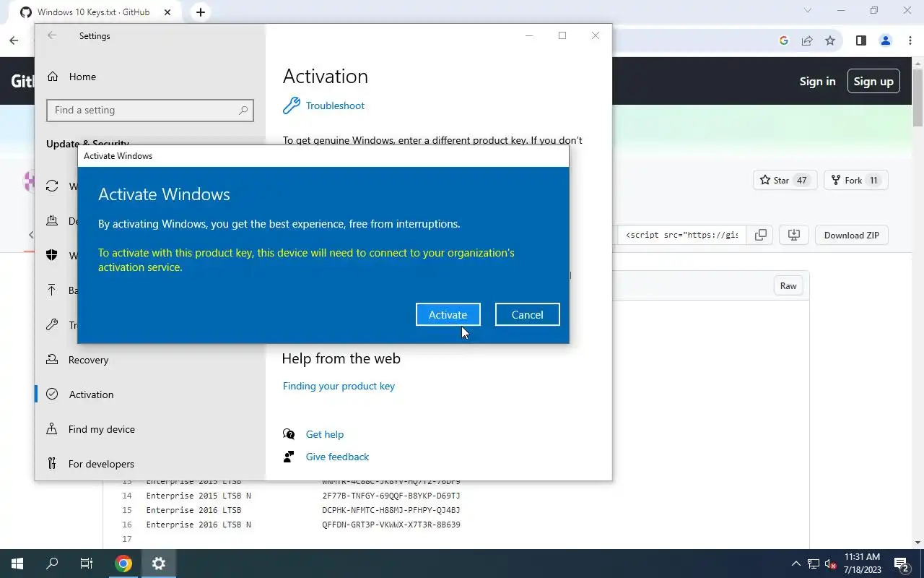Screen dimensions: 924x578
Task: Click Sign in on GitHub
Action: tap(817, 82)
